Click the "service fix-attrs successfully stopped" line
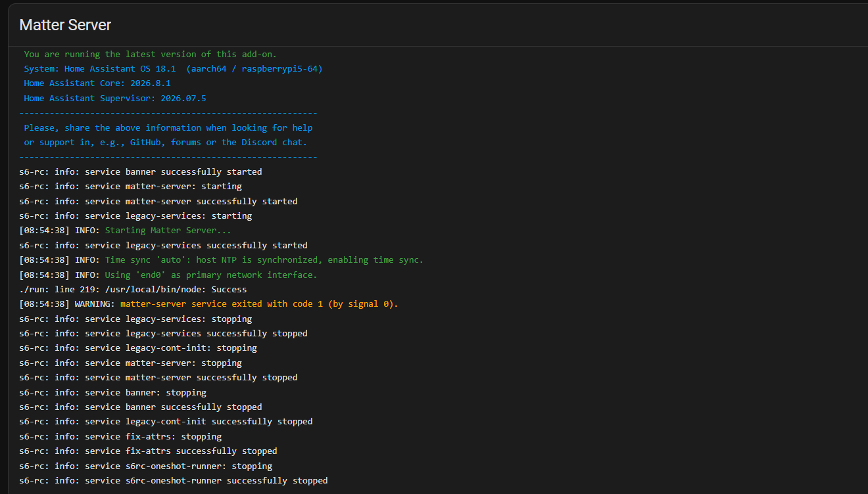868x494 pixels. [x=148, y=451]
